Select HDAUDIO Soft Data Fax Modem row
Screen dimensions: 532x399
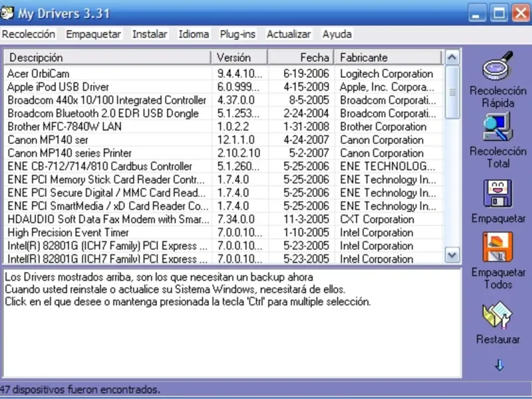224,219
